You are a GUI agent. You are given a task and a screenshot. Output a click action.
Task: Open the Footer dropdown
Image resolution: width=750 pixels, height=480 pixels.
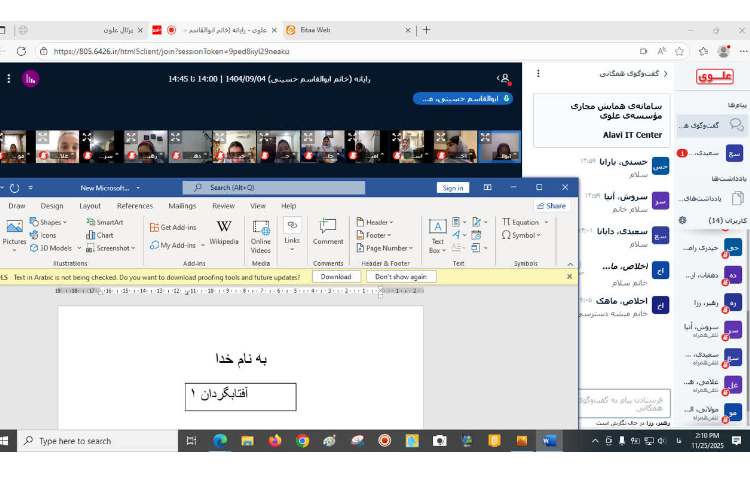click(x=374, y=235)
